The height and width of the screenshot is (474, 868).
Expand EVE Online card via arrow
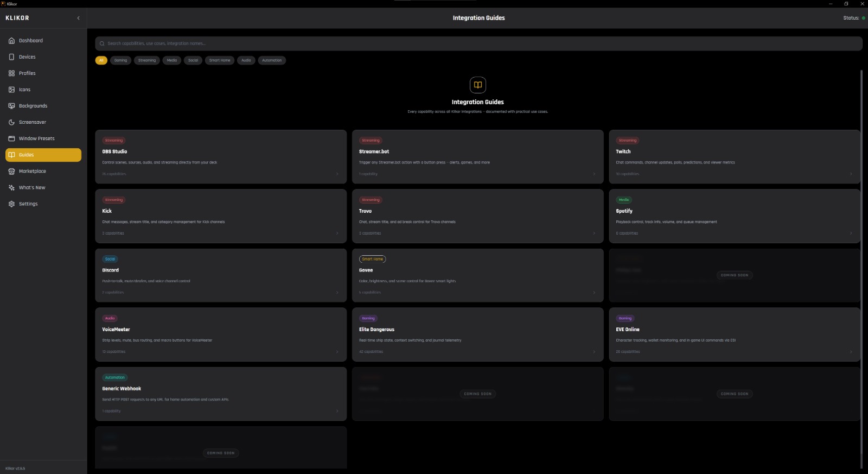click(851, 351)
